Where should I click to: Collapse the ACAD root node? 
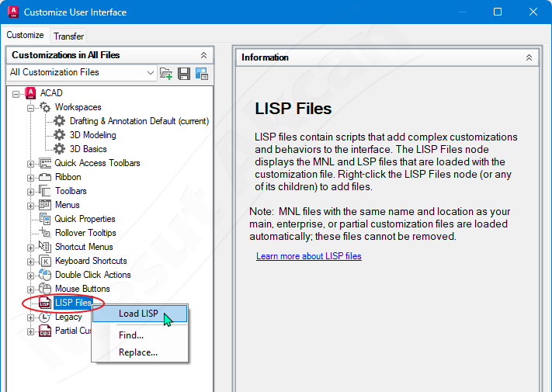pyautogui.click(x=16, y=94)
